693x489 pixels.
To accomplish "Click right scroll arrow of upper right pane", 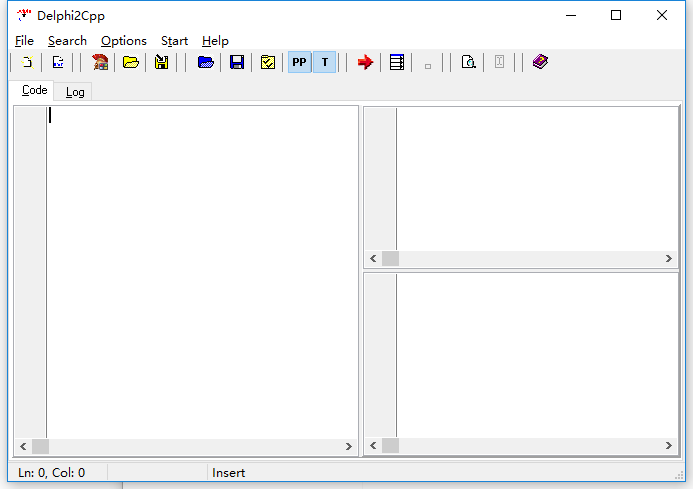I will pyautogui.click(x=669, y=259).
